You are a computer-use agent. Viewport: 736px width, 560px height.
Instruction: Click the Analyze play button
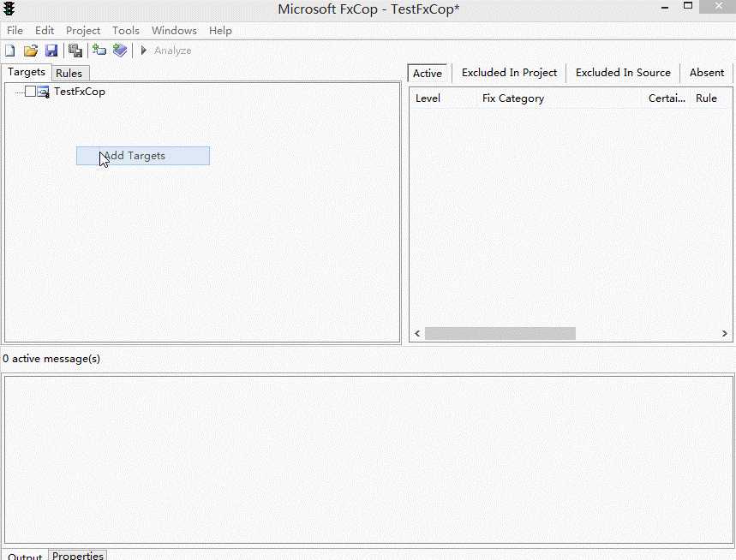pyautogui.click(x=144, y=50)
